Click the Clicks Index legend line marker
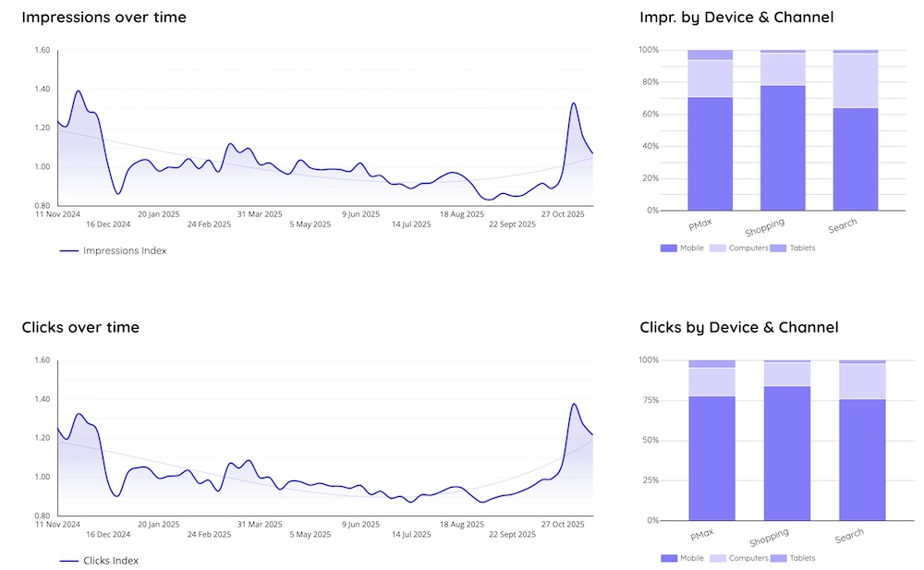The image size is (924, 570). click(x=69, y=561)
